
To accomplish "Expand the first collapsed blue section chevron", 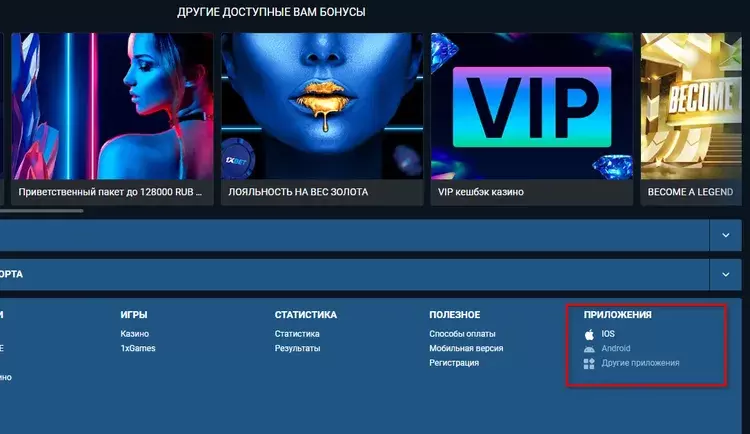I will (726, 235).
